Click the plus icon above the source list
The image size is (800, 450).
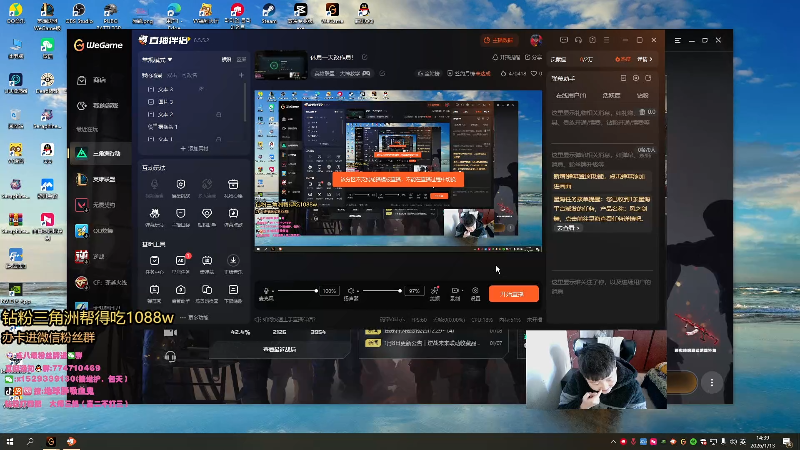pyautogui.click(x=241, y=75)
